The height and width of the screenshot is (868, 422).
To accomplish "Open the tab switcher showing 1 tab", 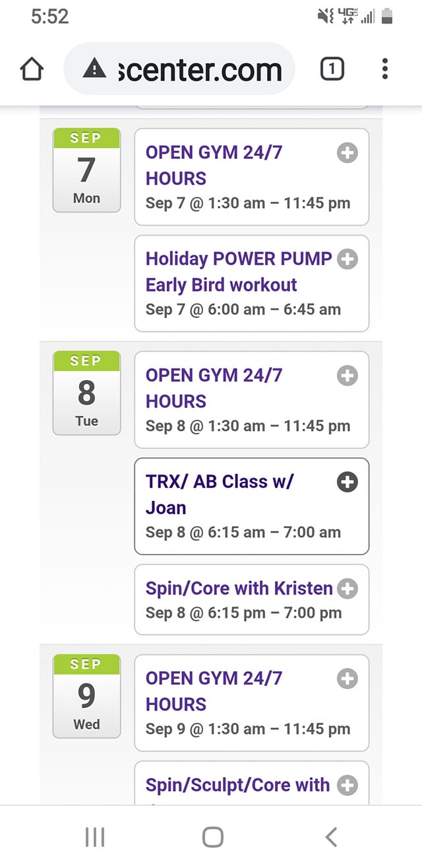I will tap(332, 69).
